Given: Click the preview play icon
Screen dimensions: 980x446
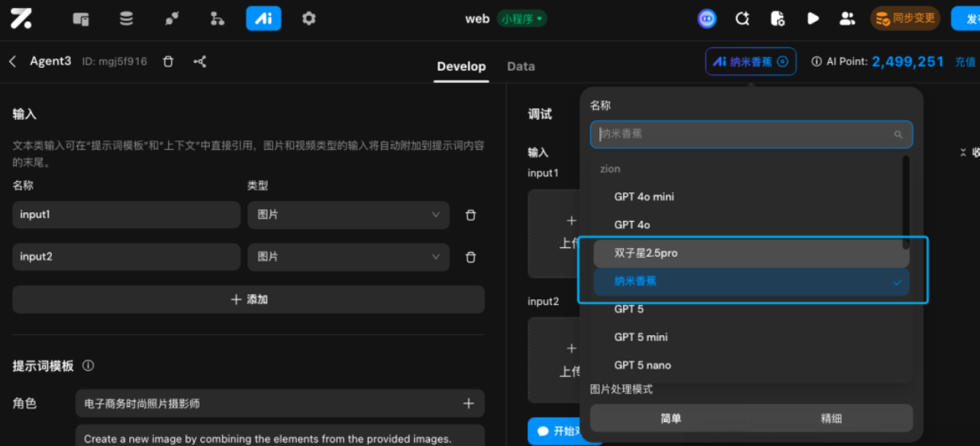Looking at the screenshot, I should pyautogui.click(x=812, y=18).
